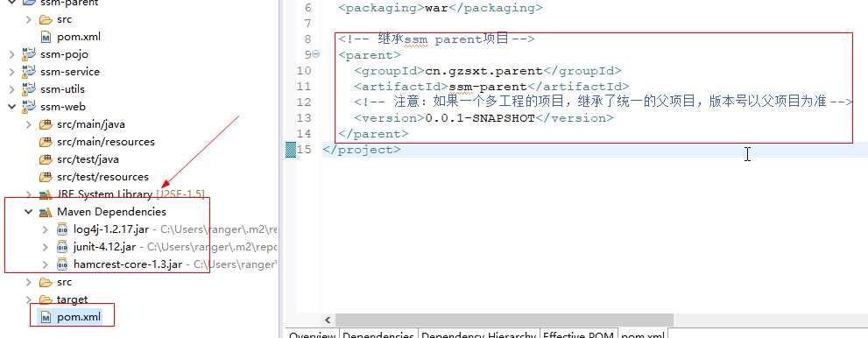Expand the ssm-service project node
Image resolution: width=868 pixels, height=338 pixels.
tap(11, 72)
